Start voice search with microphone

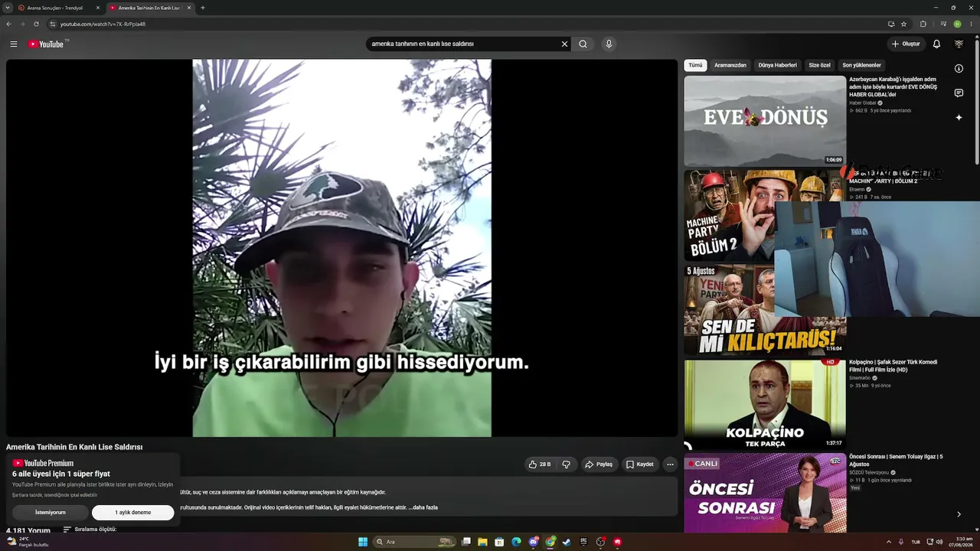[609, 44]
